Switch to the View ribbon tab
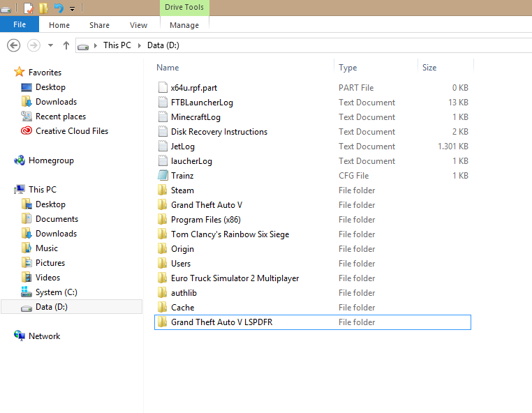The image size is (532, 413). point(138,25)
